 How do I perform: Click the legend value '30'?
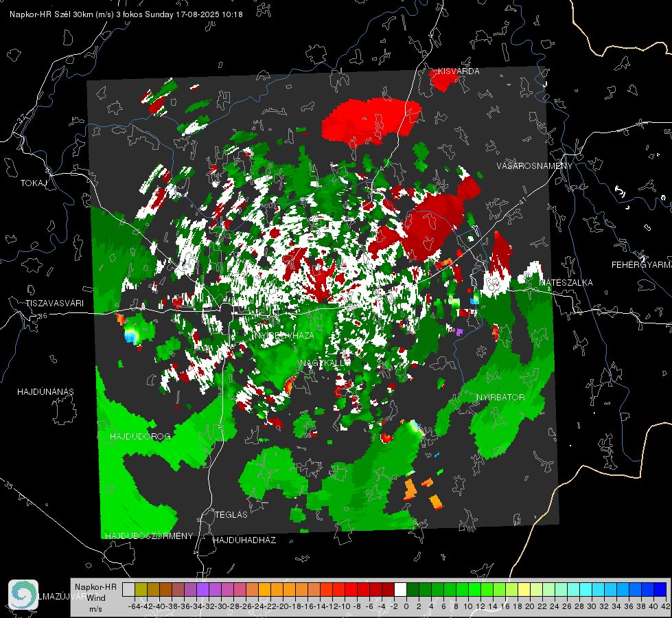tap(592, 606)
